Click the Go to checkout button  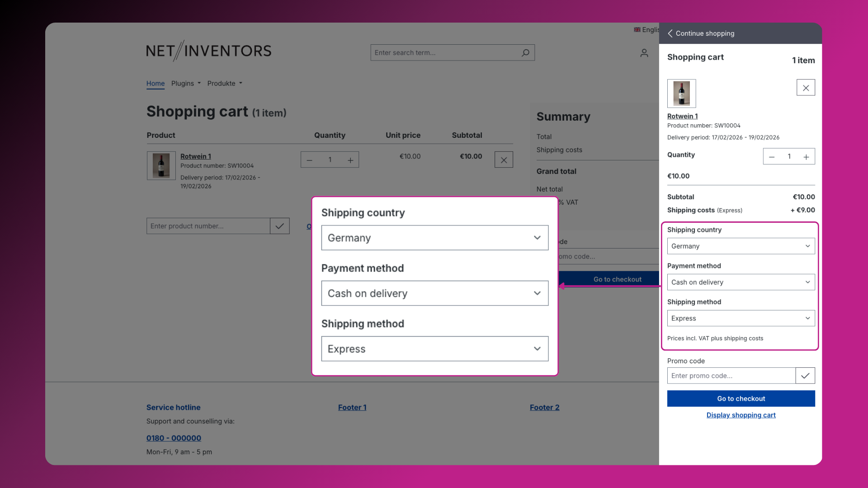(741, 399)
